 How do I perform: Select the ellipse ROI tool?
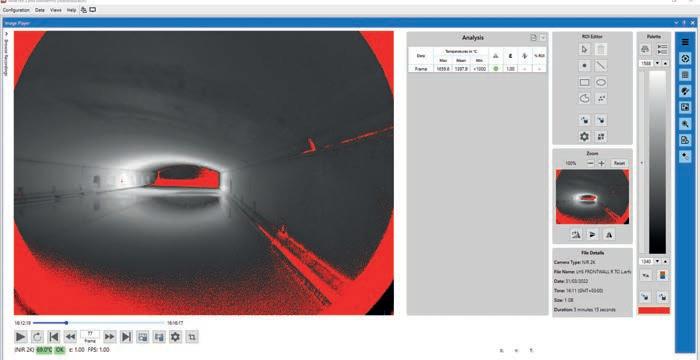click(601, 82)
